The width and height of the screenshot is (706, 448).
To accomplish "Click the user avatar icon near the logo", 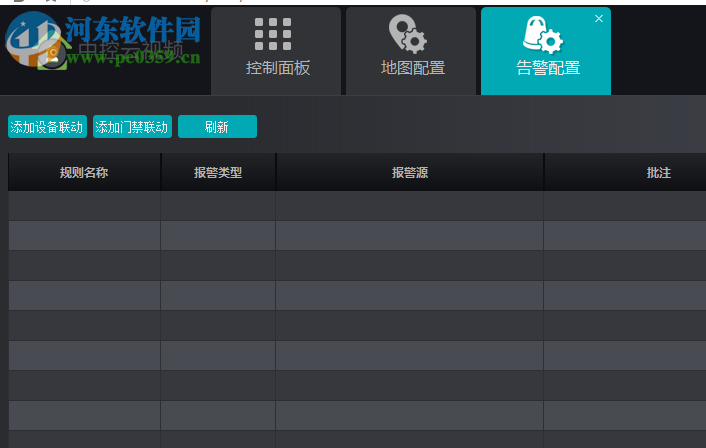I will (52, 55).
